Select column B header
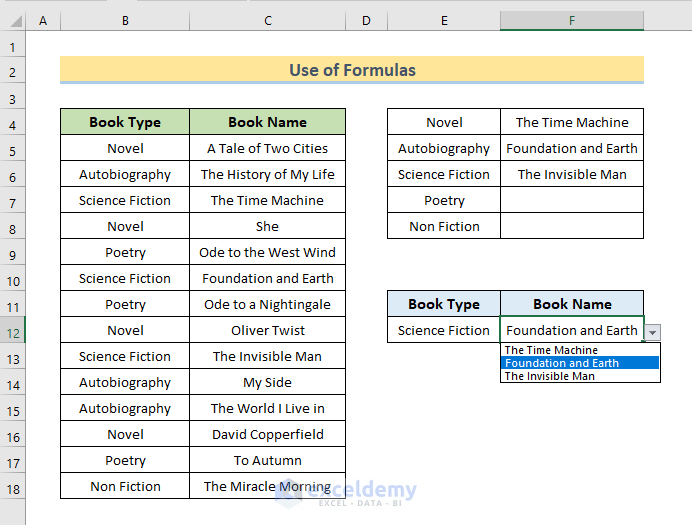Image resolution: width=692 pixels, height=525 pixels. pos(125,21)
